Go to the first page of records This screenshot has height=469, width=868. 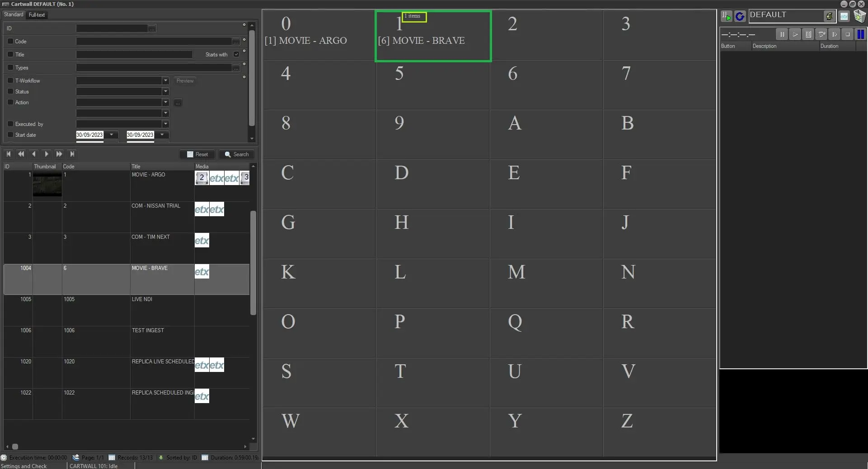9,154
